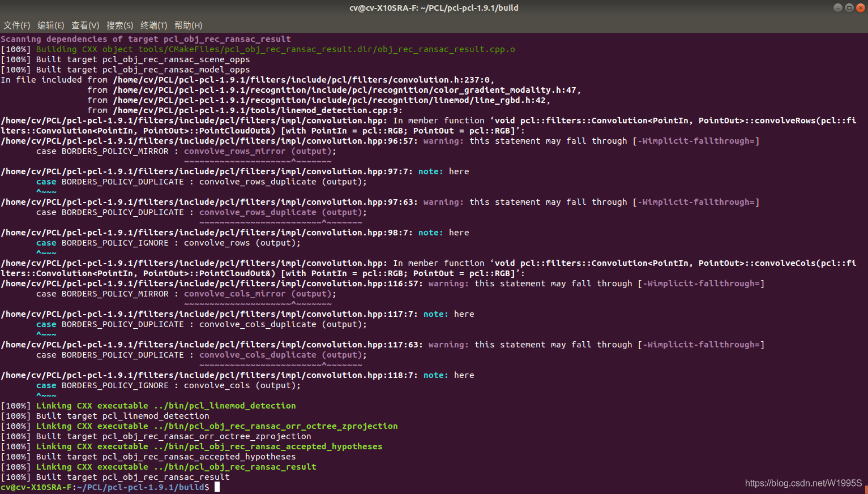Click the convolution.hpp:96:57 warning line

[x=380, y=141]
